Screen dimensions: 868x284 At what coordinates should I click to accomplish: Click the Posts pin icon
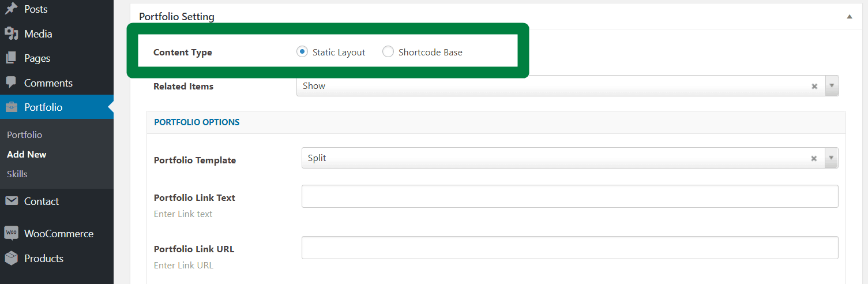point(11,9)
